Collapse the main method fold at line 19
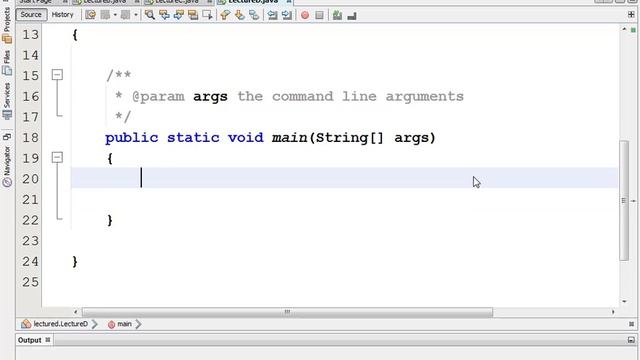The width and height of the screenshot is (640, 360). (x=57, y=157)
